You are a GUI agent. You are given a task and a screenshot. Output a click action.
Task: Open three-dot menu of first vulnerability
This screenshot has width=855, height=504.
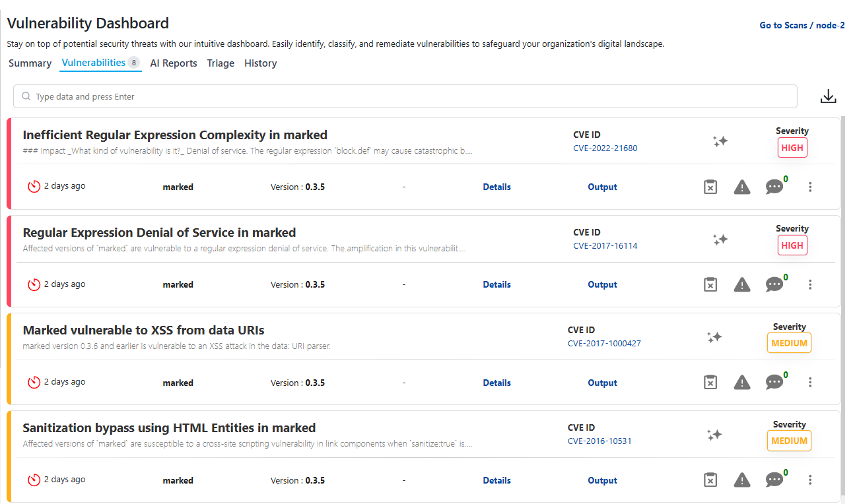tap(810, 187)
